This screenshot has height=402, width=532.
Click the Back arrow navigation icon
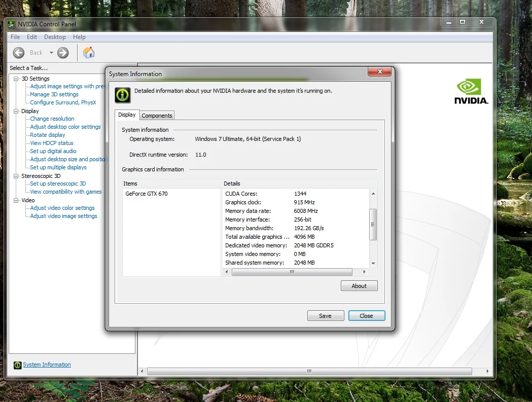pyautogui.click(x=19, y=53)
